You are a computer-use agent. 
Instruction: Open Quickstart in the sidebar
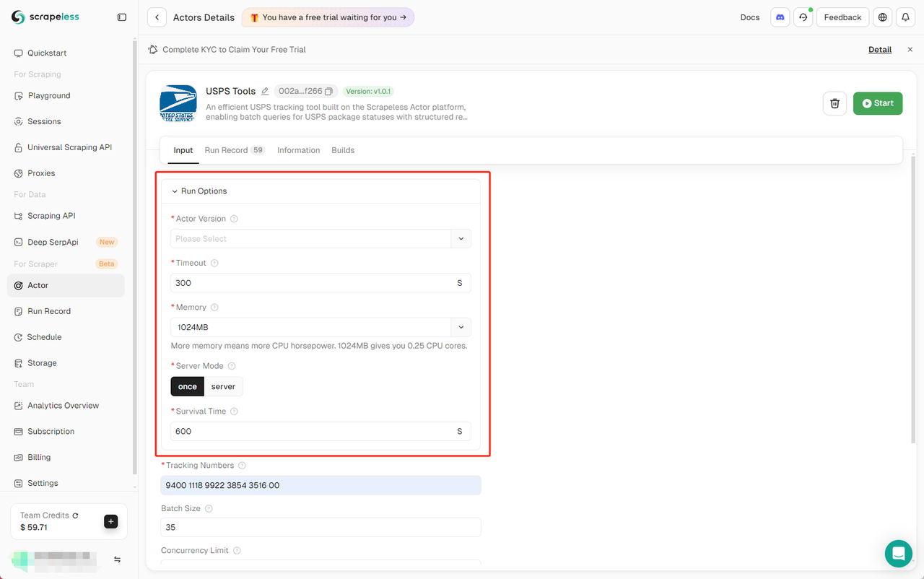[x=66, y=53]
